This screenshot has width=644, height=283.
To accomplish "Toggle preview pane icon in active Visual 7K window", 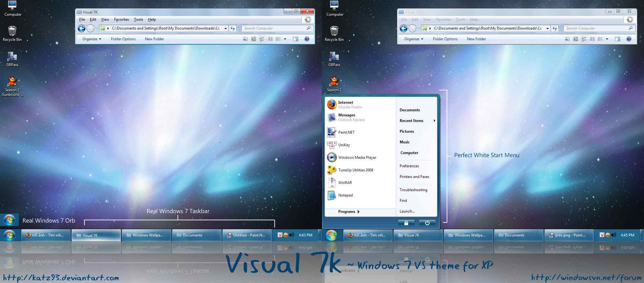I will pos(296,39).
